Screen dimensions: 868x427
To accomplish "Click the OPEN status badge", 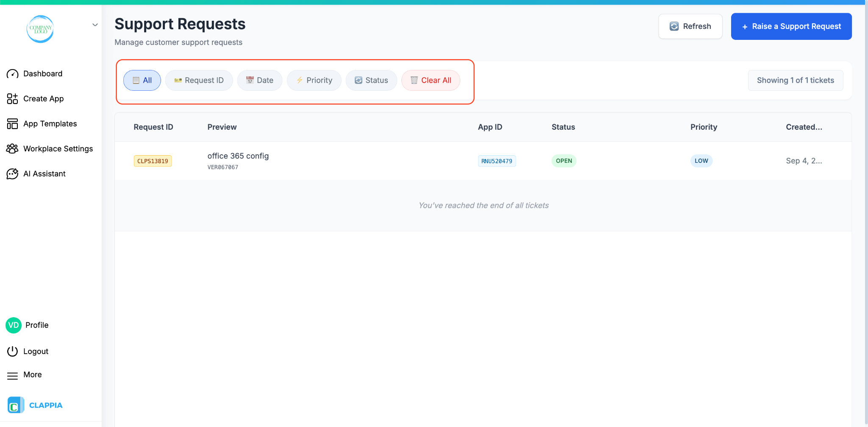I will pyautogui.click(x=564, y=161).
